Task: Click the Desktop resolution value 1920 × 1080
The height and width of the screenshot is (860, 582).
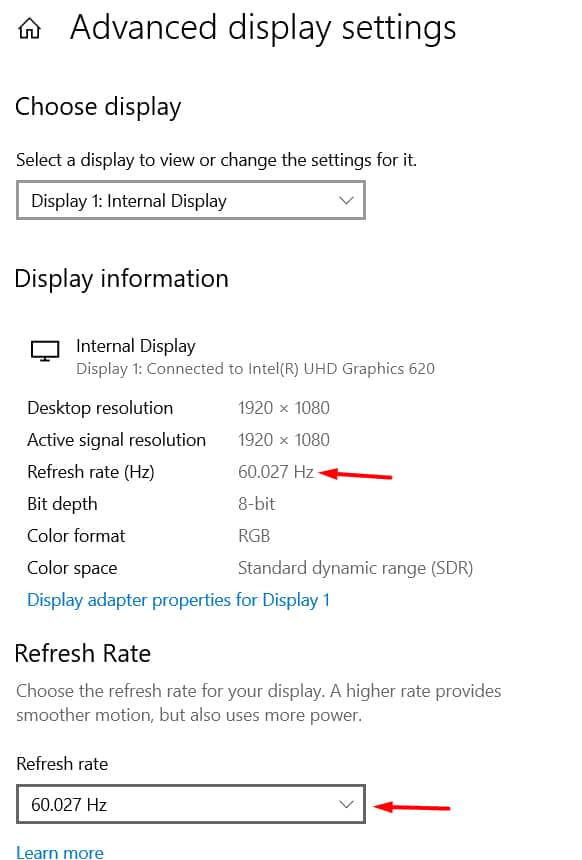Action: [x=284, y=407]
